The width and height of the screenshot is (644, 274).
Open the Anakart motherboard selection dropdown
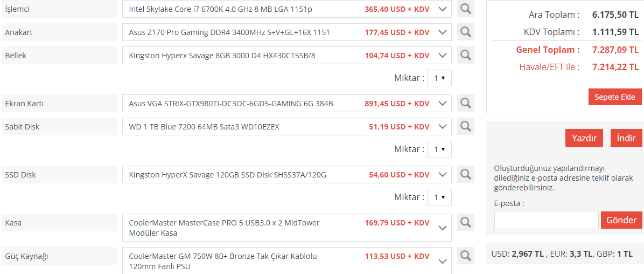click(x=443, y=32)
